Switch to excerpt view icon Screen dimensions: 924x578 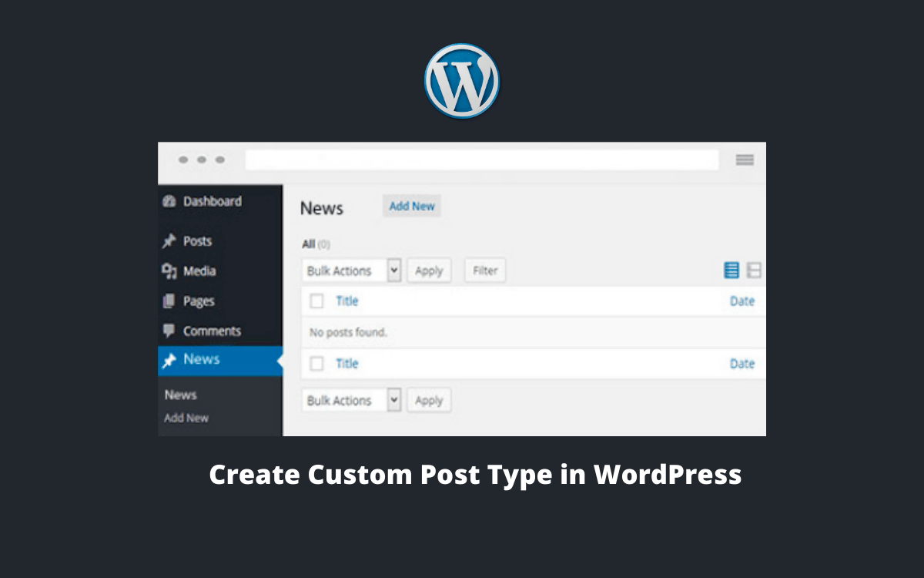click(754, 271)
